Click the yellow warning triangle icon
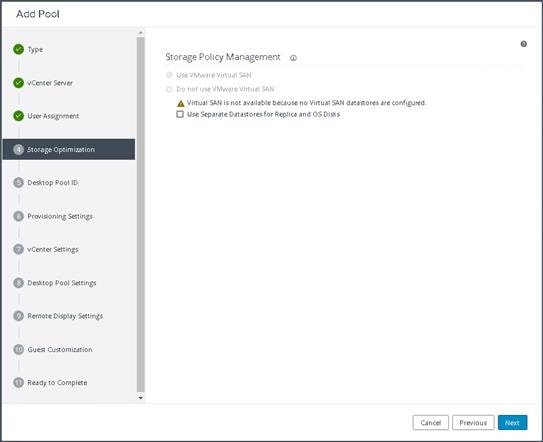This screenshot has height=442, width=543. [181, 103]
